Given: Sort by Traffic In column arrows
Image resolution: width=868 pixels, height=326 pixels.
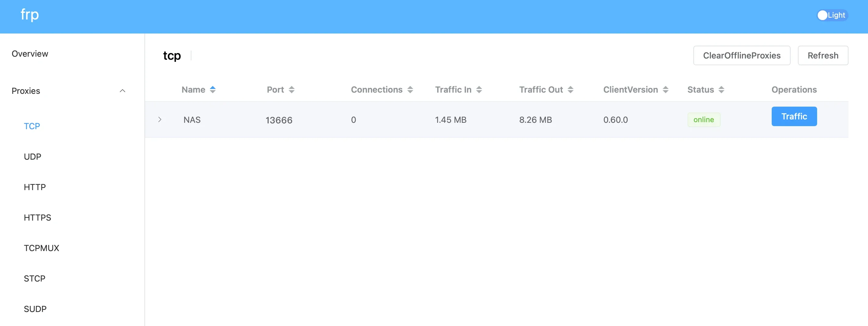Looking at the screenshot, I should pos(479,90).
